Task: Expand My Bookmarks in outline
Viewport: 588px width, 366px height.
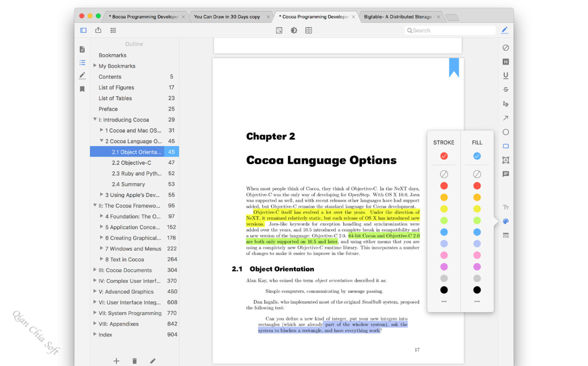Action: click(x=95, y=66)
